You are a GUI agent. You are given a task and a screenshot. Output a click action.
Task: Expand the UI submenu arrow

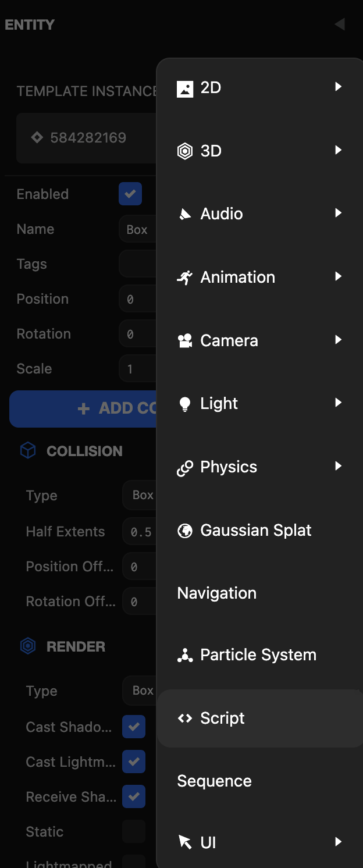coord(338,841)
